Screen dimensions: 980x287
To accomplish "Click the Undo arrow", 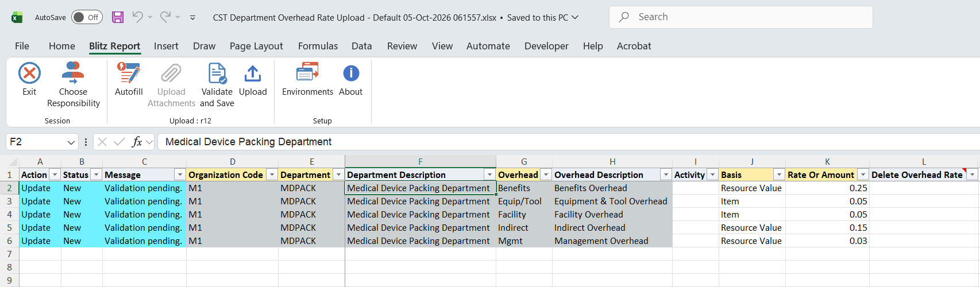I will tap(137, 17).
